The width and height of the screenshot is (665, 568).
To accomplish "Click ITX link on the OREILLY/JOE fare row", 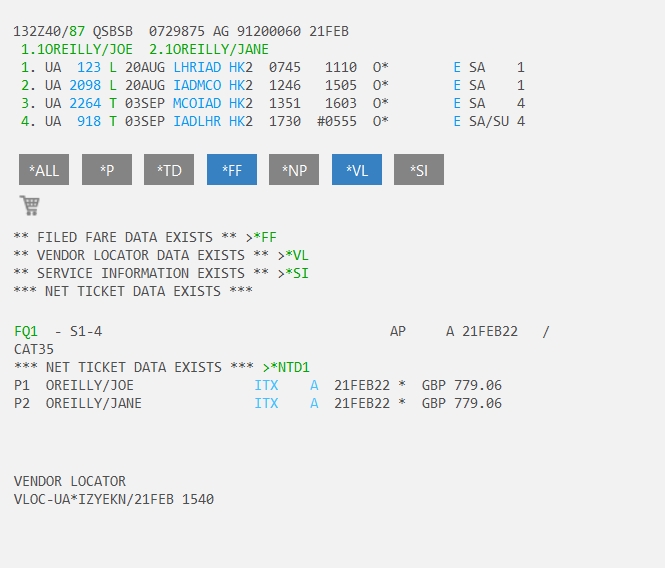I will click(266, 385).
